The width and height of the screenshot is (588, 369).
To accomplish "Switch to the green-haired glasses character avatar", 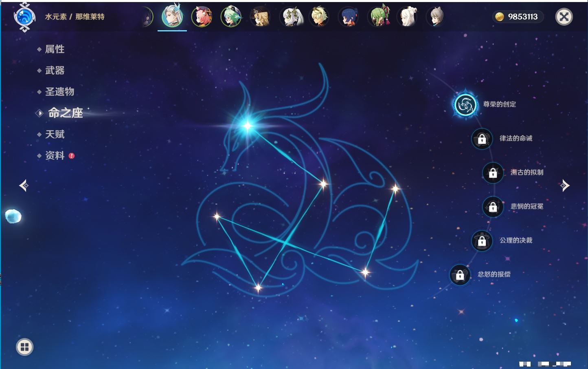I will tap(231, 17).
